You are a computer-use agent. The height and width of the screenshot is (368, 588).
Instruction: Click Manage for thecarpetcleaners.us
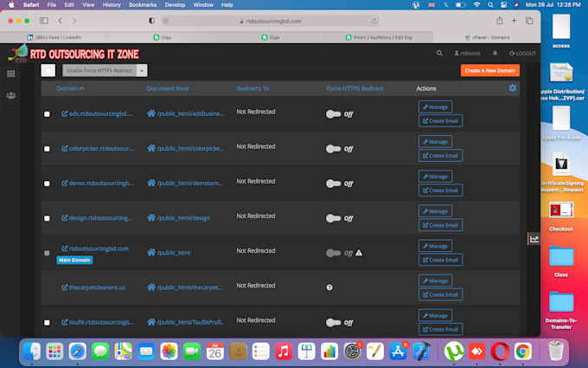[x=435, y=281]
